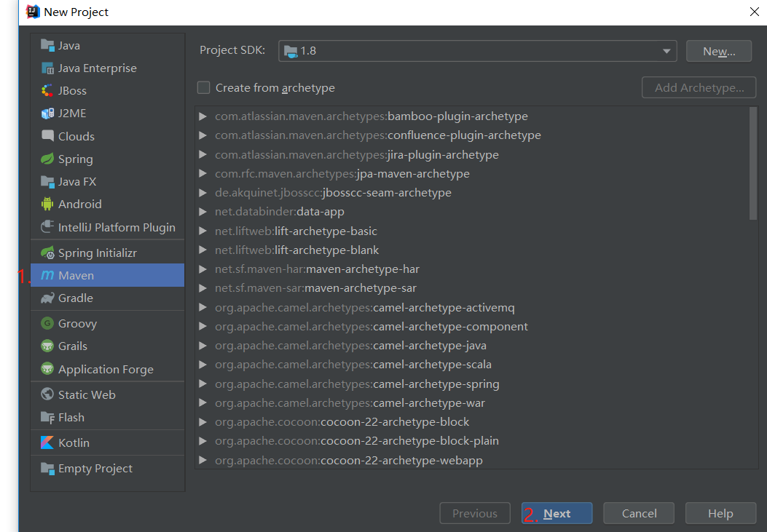The height and width of the screenshot is (532, 767).
Task: Expand the maven-archetype-har tree node
Action: 202,269
